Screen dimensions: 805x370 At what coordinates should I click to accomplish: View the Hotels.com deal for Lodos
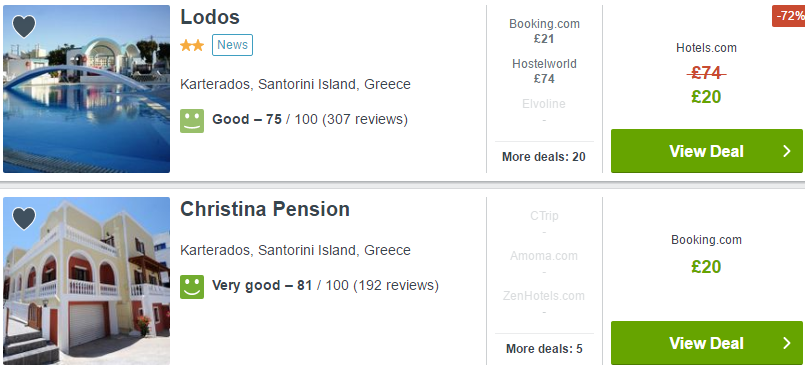pyautogui.click(x=706, y=151)
